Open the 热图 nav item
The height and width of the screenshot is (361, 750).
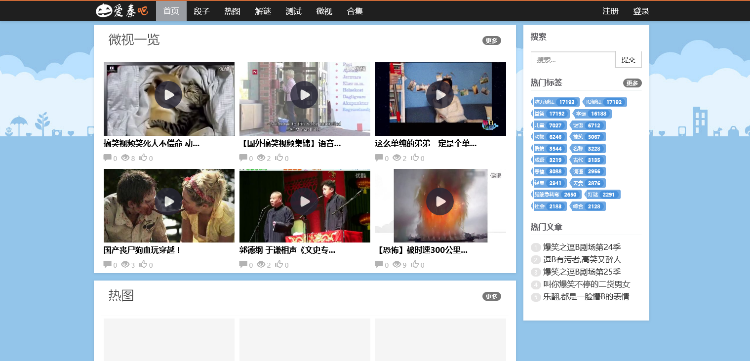[x=232, y=11]
